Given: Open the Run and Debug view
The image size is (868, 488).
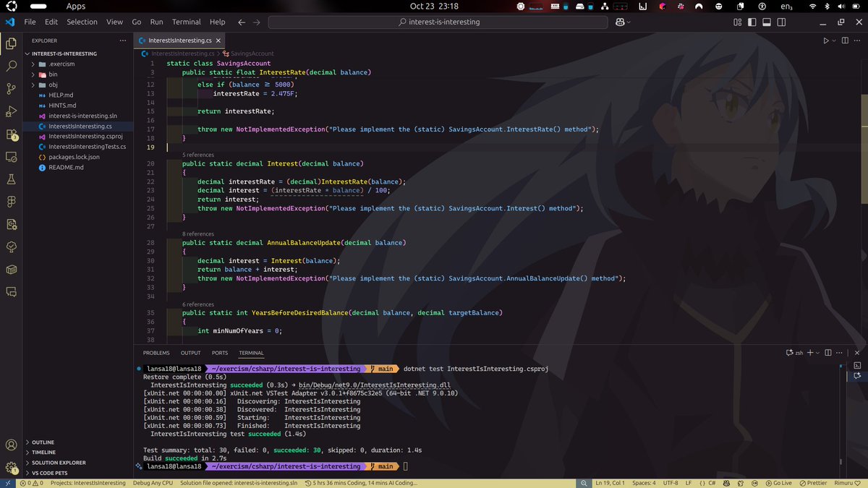Looking at the screenshot, I should tap(11, 111).
